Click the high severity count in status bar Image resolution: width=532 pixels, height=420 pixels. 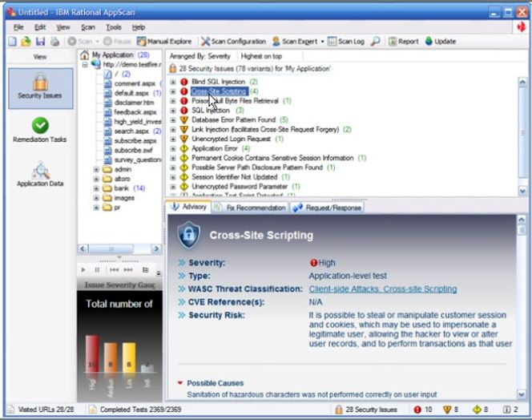coord(423,410)
